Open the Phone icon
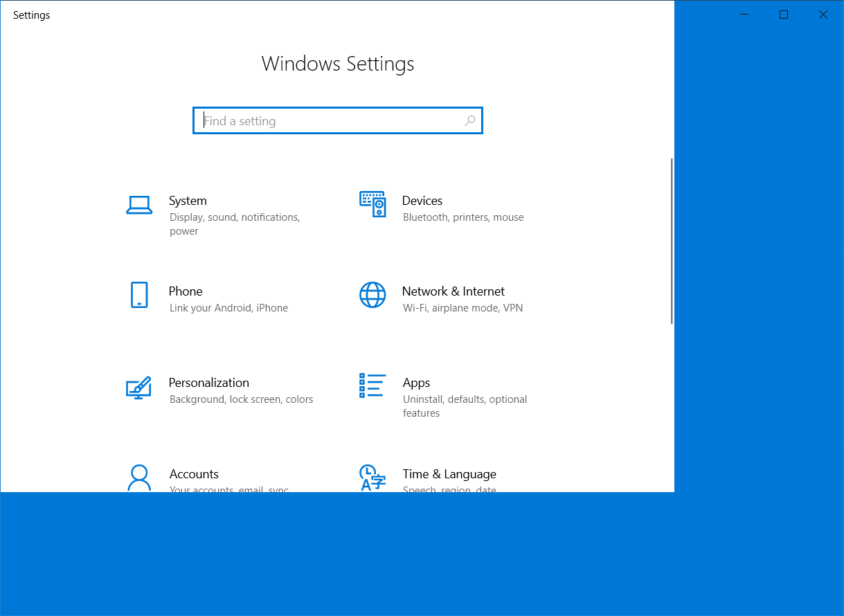This screenshot has width=844, height=616. 139,295
